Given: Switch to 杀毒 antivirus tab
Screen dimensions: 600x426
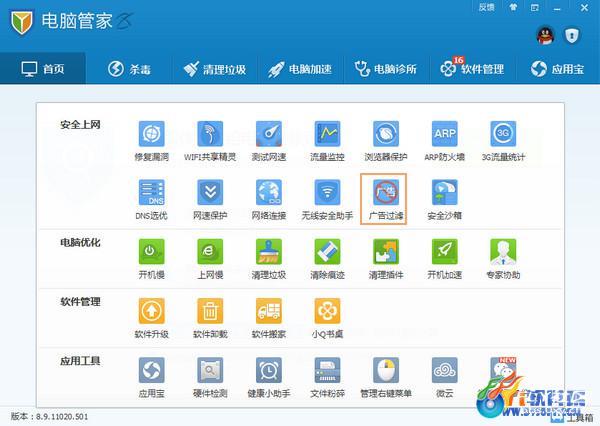Looking at the screenshot, I should [129, 69].
